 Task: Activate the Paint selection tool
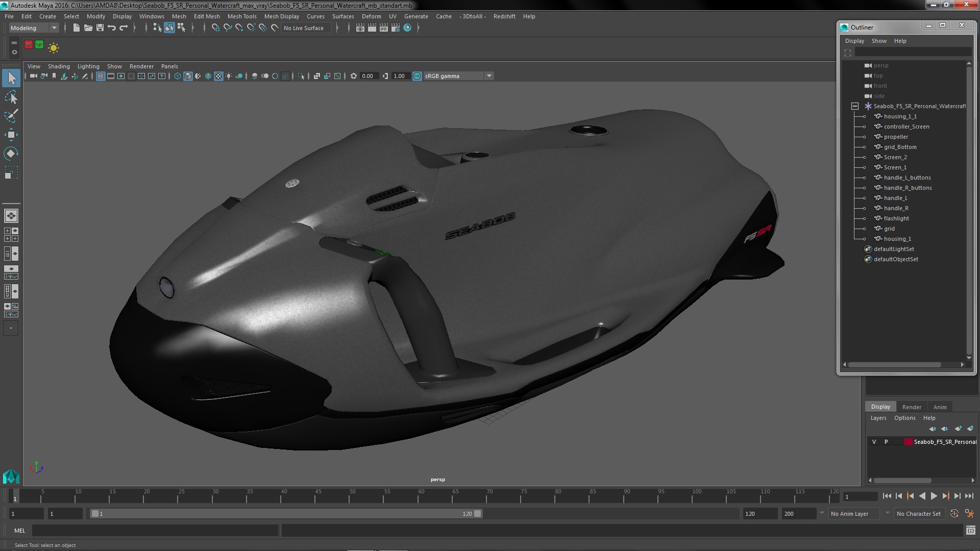pos(11,116)
